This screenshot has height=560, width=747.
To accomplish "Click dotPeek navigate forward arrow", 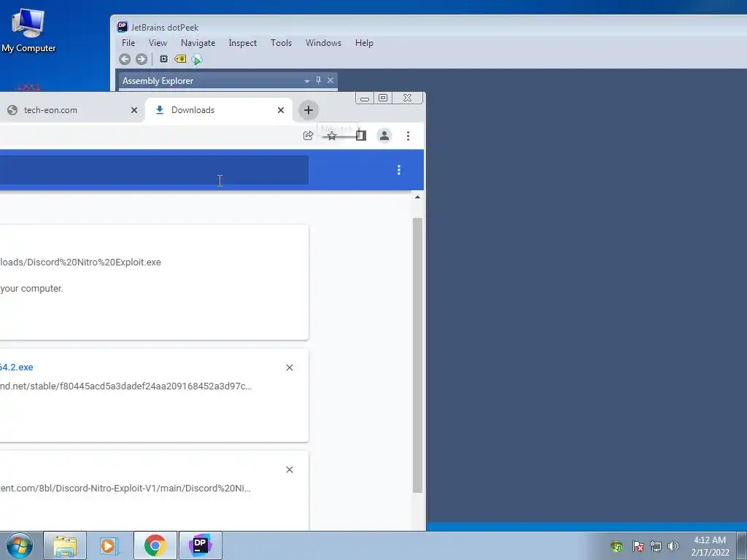I will (141, 59).
